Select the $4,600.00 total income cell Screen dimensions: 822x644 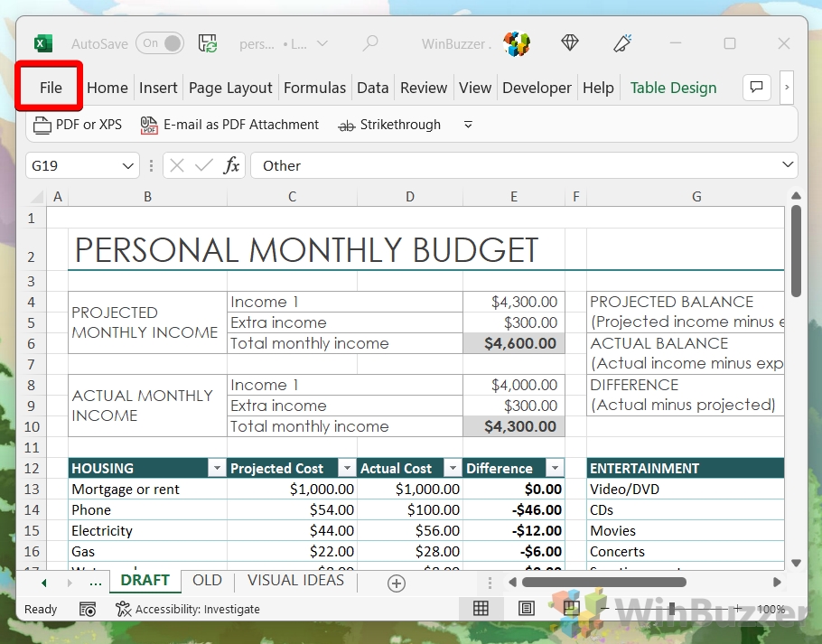[514, 343]
